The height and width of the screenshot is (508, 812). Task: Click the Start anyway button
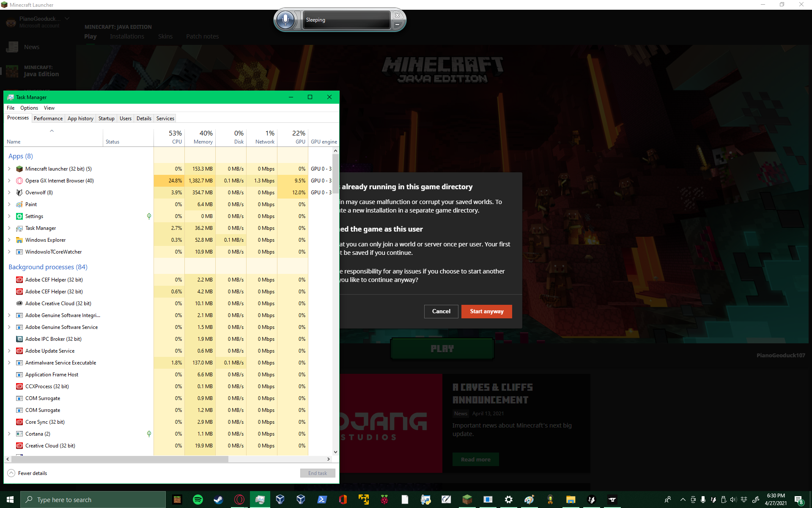pos(486,312)
